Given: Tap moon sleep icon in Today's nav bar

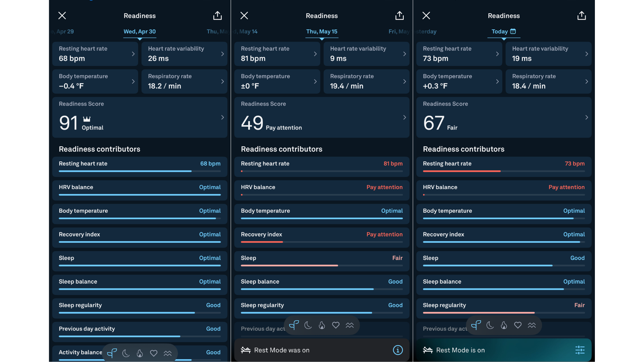Looking at the screenshot, I should [x=490, y=325].
